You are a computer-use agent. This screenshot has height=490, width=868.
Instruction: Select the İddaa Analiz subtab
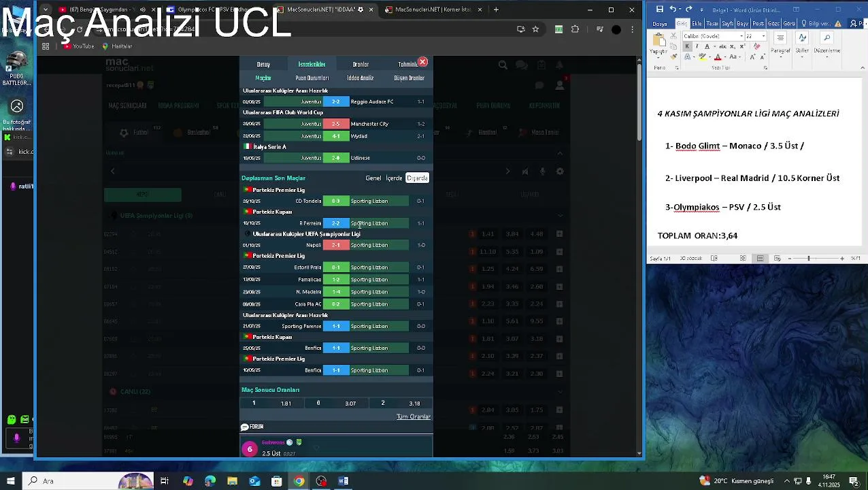361,78
